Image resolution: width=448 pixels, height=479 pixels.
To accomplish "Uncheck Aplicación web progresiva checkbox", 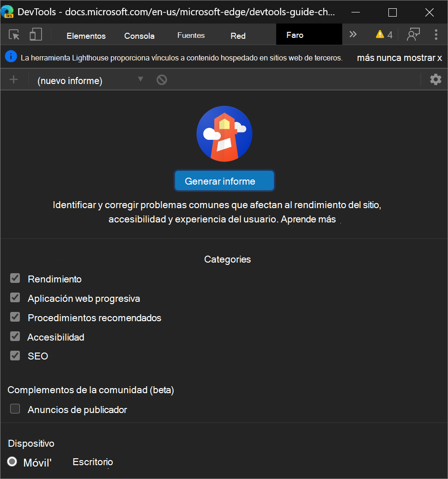I will (x=15, y=298).
